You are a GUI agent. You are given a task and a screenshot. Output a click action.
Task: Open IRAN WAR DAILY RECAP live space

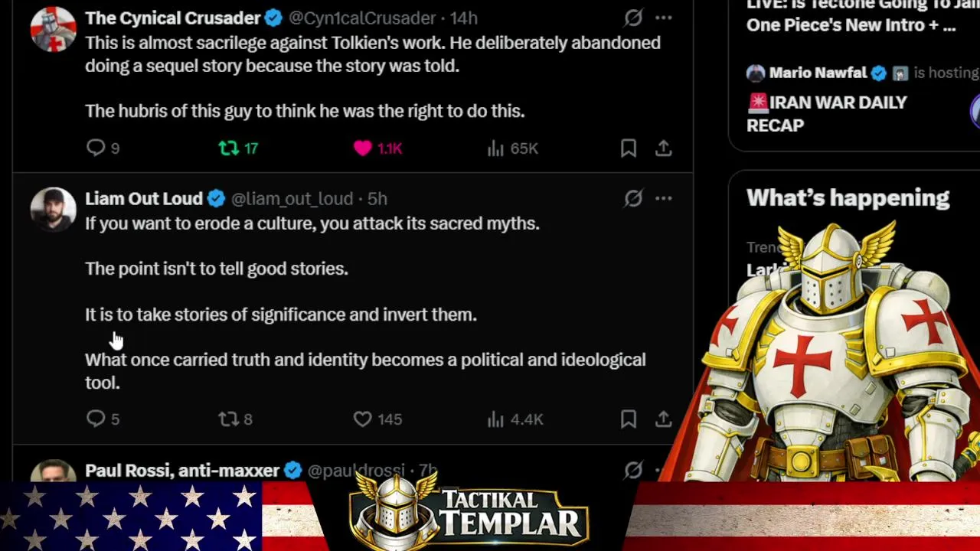pyautogui.click(x=827, y=114)
